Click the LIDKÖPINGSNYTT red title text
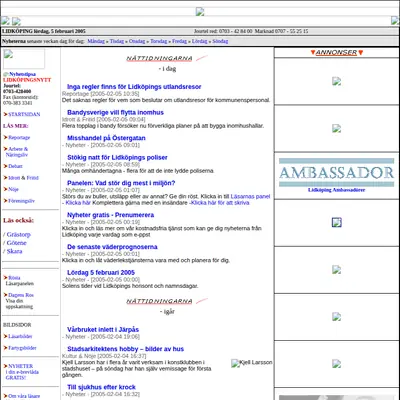The width and height of the screenshot is (400, 400). (x=27, y=80)
